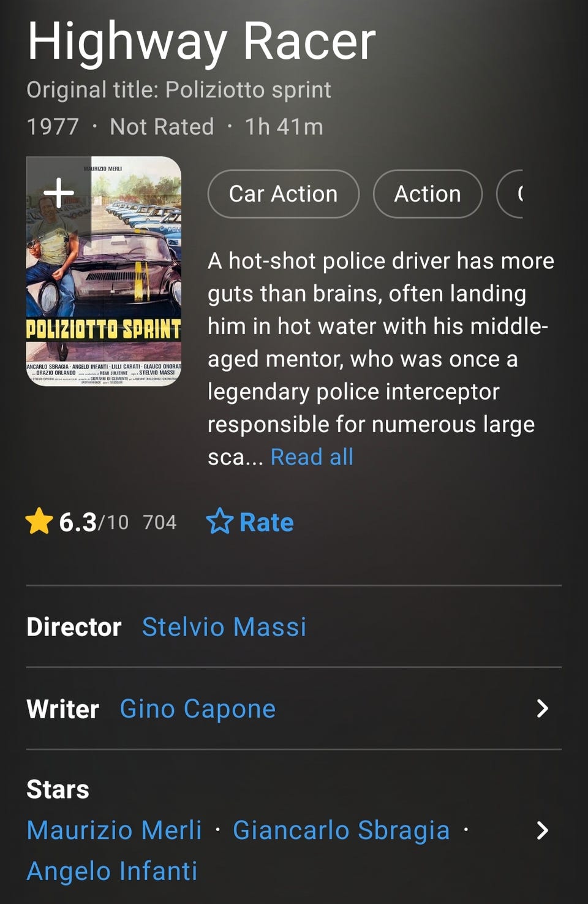The height and width of the screenshot is (904, 588).
Task: Open writer Gino Capone's page
Action: click(x=198, y=708)
